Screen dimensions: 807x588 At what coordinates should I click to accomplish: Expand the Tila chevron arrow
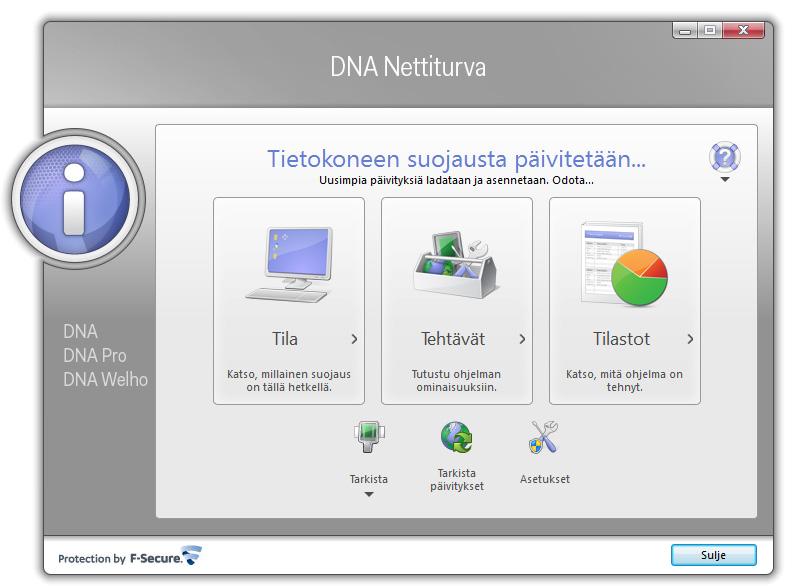click(354, 339)
